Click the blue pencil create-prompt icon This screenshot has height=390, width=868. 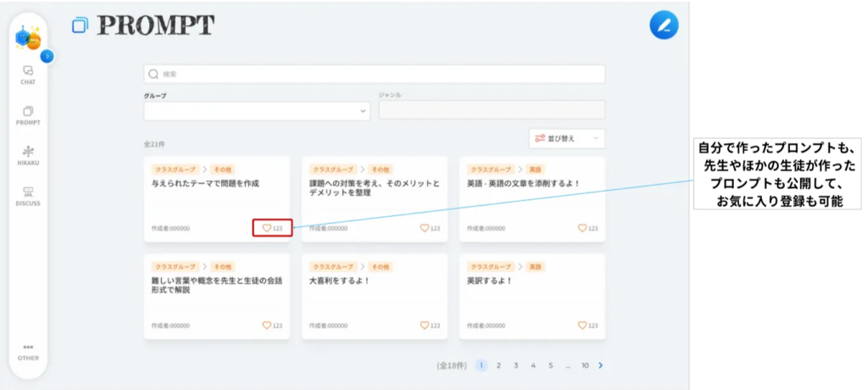(664, 25)
